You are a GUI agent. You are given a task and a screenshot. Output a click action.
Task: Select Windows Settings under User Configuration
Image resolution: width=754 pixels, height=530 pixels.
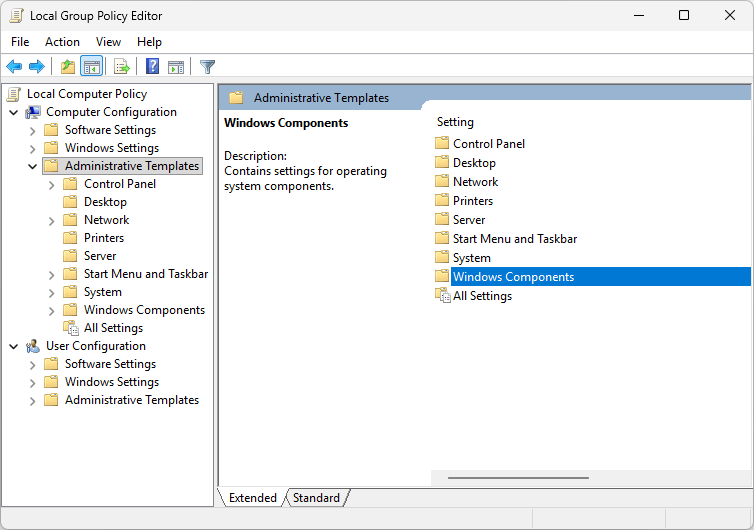112,381
